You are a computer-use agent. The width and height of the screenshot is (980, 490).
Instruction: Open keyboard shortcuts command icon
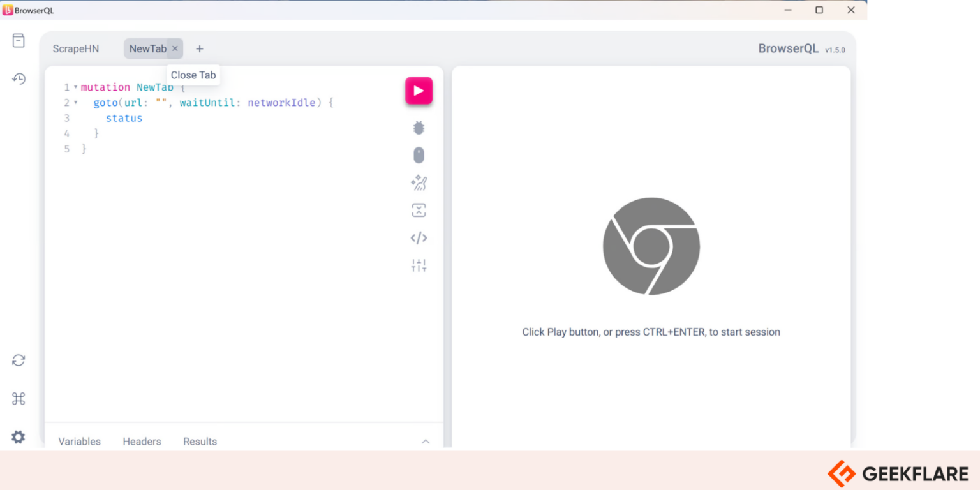tap(19, 399)
